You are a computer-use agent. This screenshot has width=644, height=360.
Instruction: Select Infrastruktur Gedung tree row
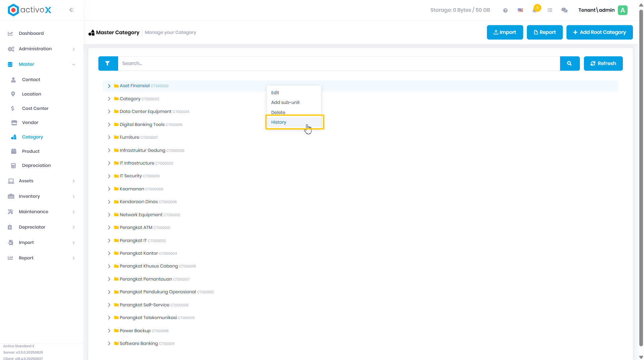coord(360,151)
